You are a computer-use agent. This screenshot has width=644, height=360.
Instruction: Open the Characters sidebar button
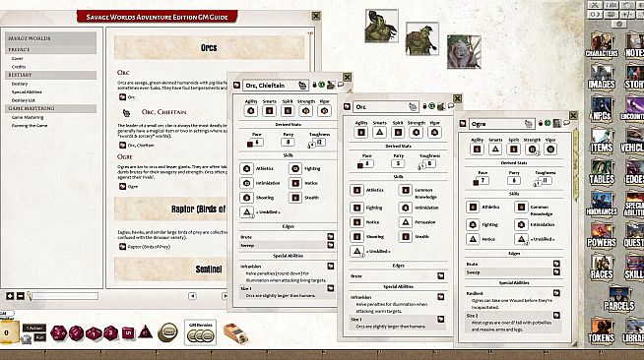[602, 44]
